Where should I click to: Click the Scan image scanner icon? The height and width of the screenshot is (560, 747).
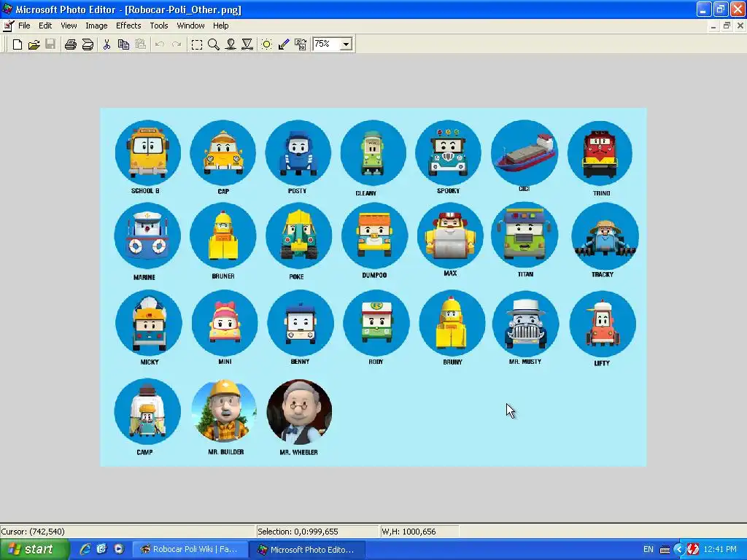[88, 44]
